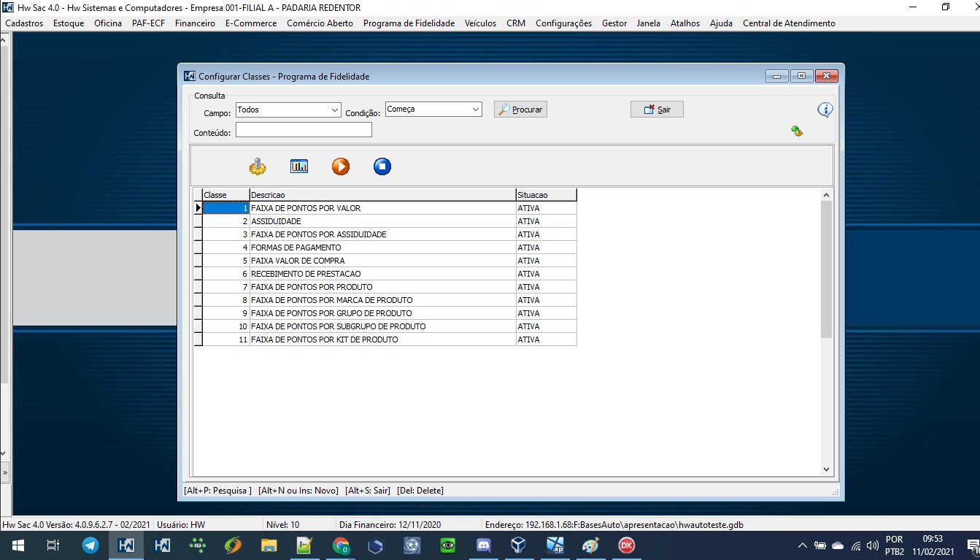Open the VirtualBox cube taskbar icon
Viewport: 980px width, 560px height.
click(x=519, y=545)
